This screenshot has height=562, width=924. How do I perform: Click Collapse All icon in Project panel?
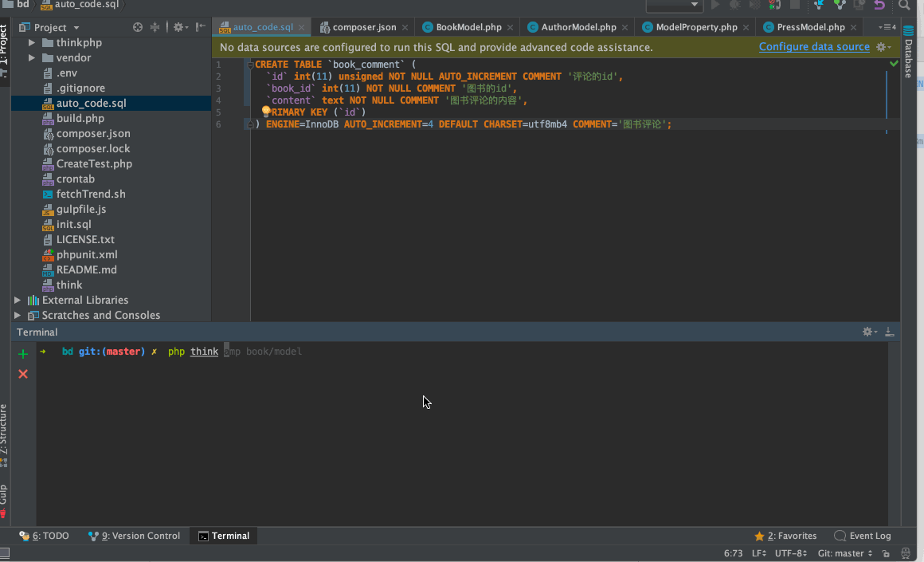155,27
